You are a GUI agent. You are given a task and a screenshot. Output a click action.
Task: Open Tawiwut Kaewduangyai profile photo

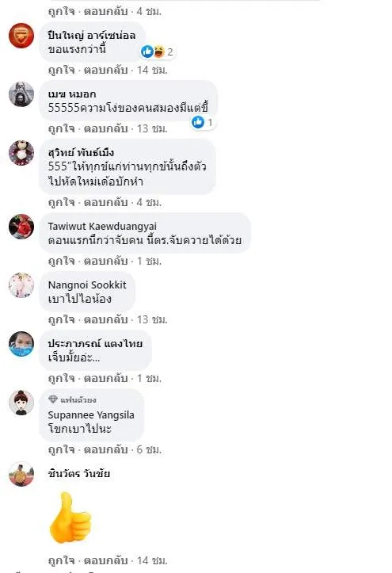tap(21, 227)
